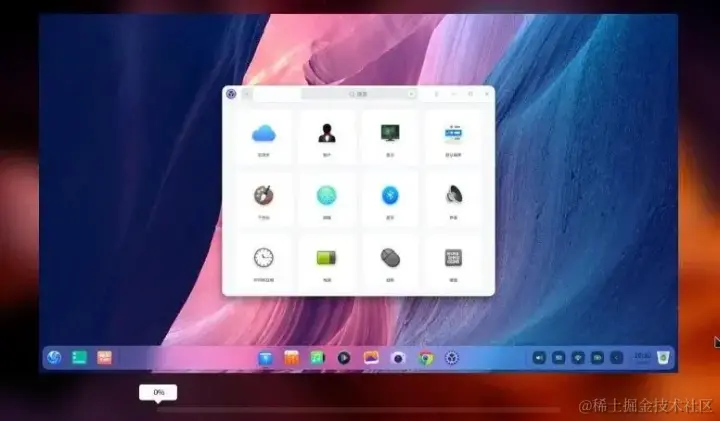Launch the Movie player from the dock
Screen dimensions: 720x421
click(344, 358)
